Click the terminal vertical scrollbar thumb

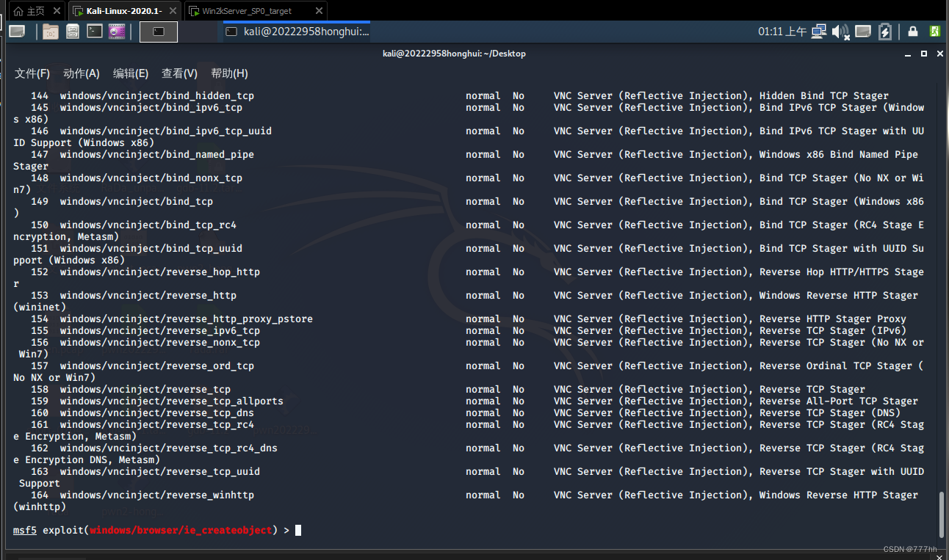(x=940, y=514)
